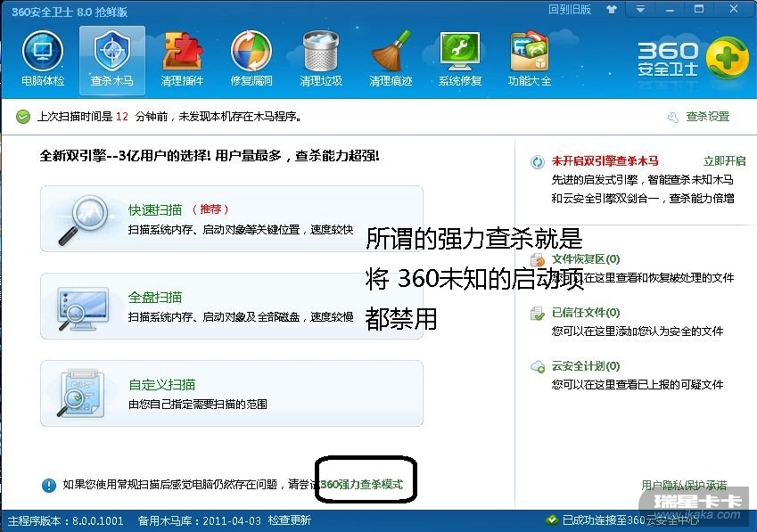Open 电脑体检 computer checkup icon

pyautogui.click(x=43, y=59)
